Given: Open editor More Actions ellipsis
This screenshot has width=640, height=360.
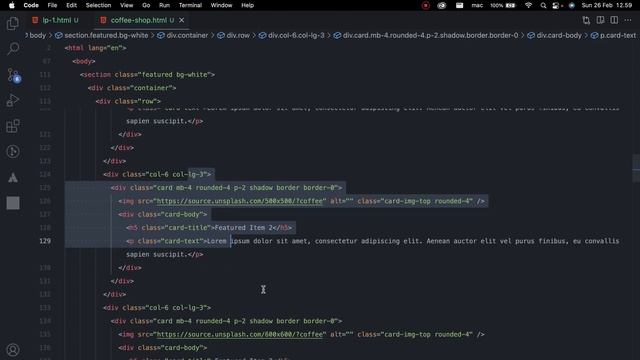Looking at the screenshot, I should coord(628,20).
